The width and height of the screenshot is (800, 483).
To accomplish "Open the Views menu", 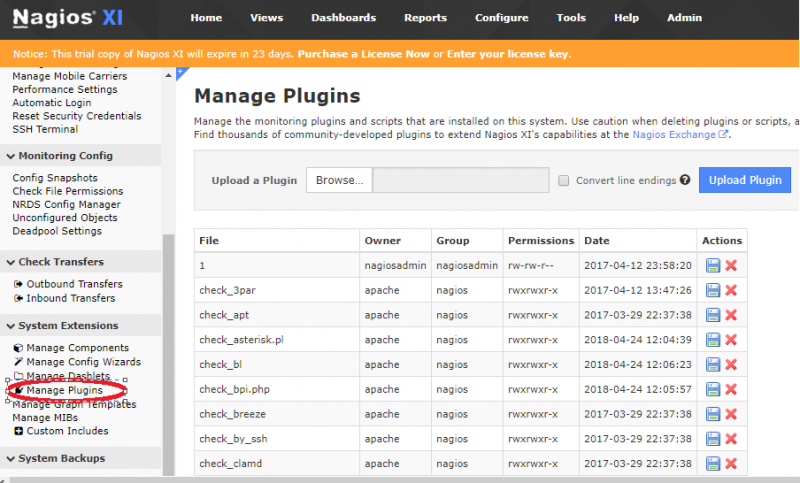I will tap(266, 18).
